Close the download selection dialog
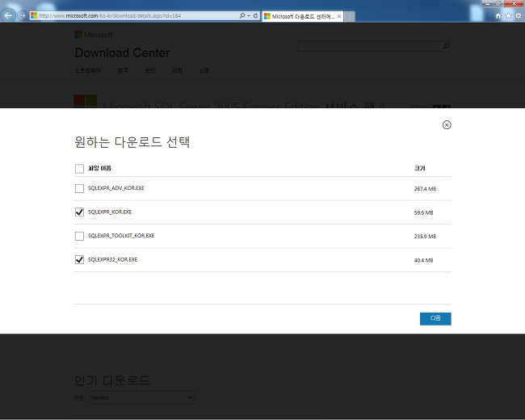525x420 pixels. tap(447, 125)
